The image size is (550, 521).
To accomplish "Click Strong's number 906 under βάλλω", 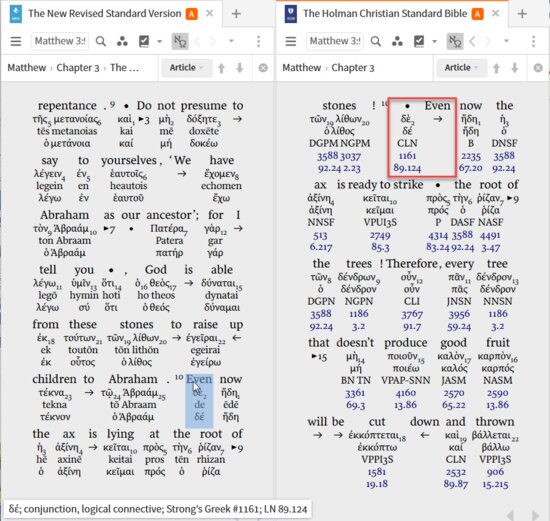I will point(495,472).
